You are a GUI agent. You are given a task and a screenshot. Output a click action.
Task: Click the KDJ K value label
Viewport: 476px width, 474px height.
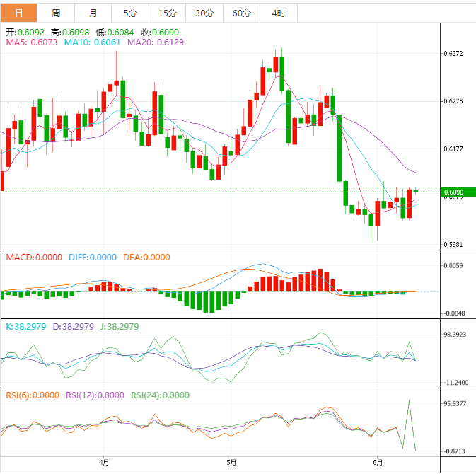click(x=25, y=327)
